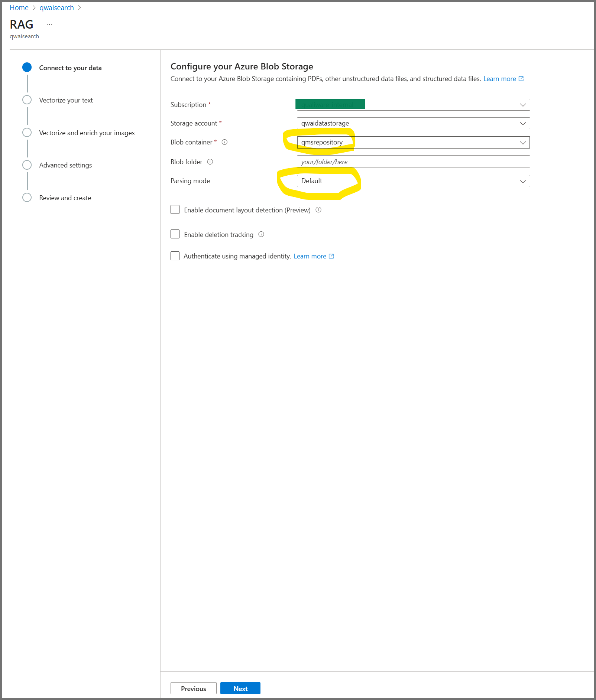Click the Next button
596x700 pixels.
coord(240,688)
